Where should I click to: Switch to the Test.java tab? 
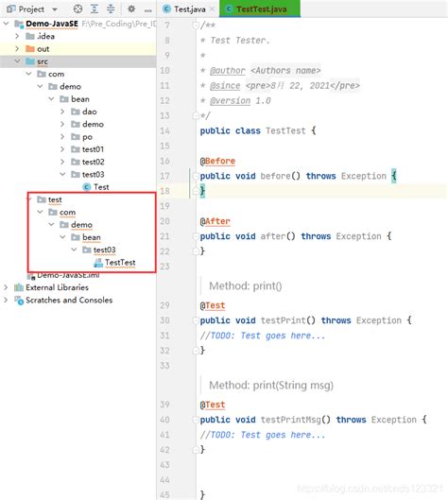point(185,9)
